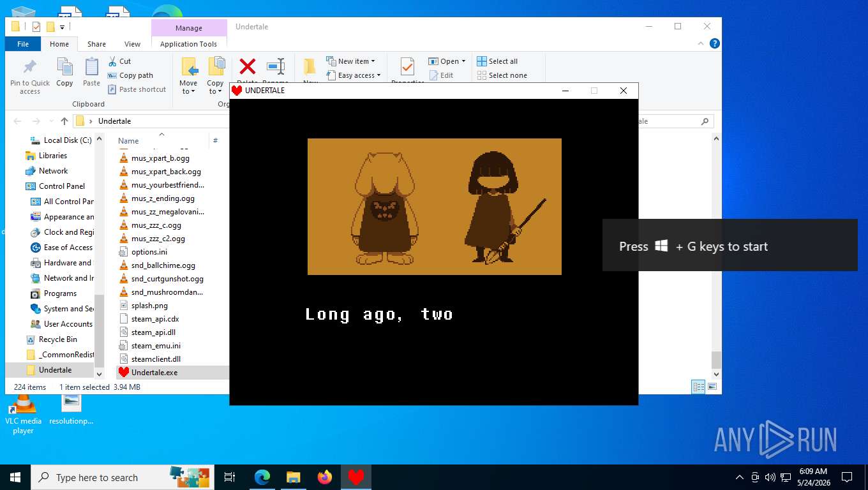Image resolution: width=868 pixels, height=490 pixels.
Task: Select Libraries in navigation pane
Action: tap(45, 156)
